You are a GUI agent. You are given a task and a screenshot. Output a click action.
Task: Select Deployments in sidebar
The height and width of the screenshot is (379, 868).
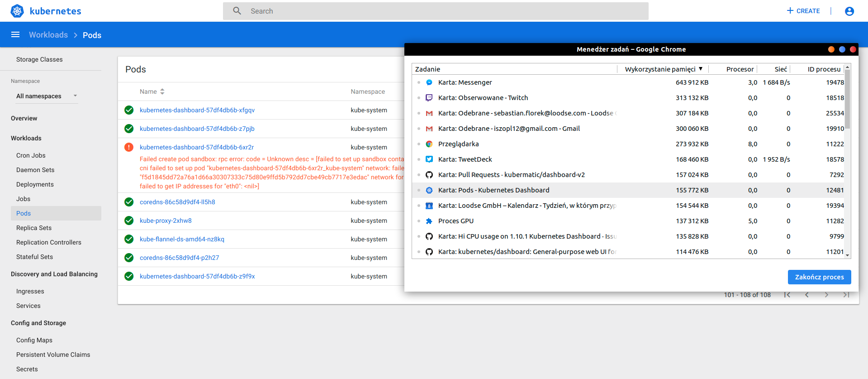(x=35, y=184)
